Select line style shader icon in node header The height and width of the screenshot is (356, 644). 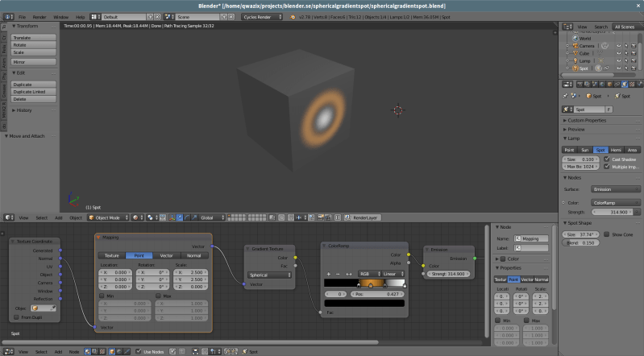point(127,352)
